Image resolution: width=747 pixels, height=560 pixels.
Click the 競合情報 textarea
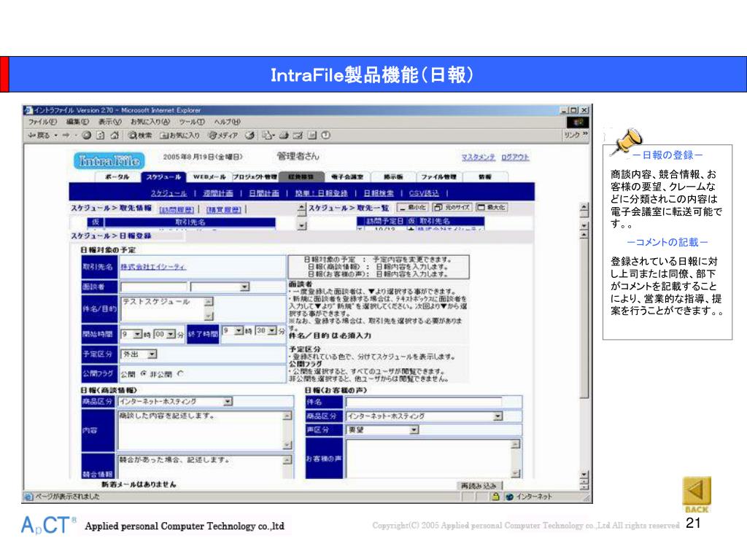(x=205, y=467)
